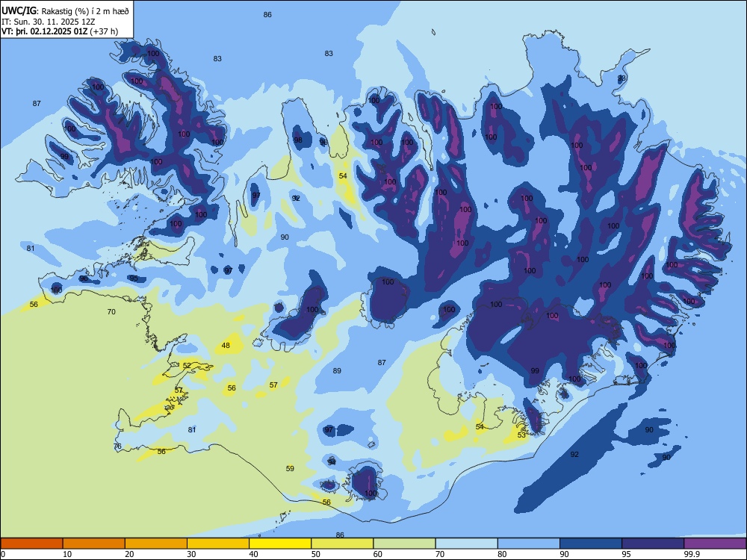Click the '53' humidity value in the southeast
Viewport: 747px width, 560px height.
[x=521, y=435]
